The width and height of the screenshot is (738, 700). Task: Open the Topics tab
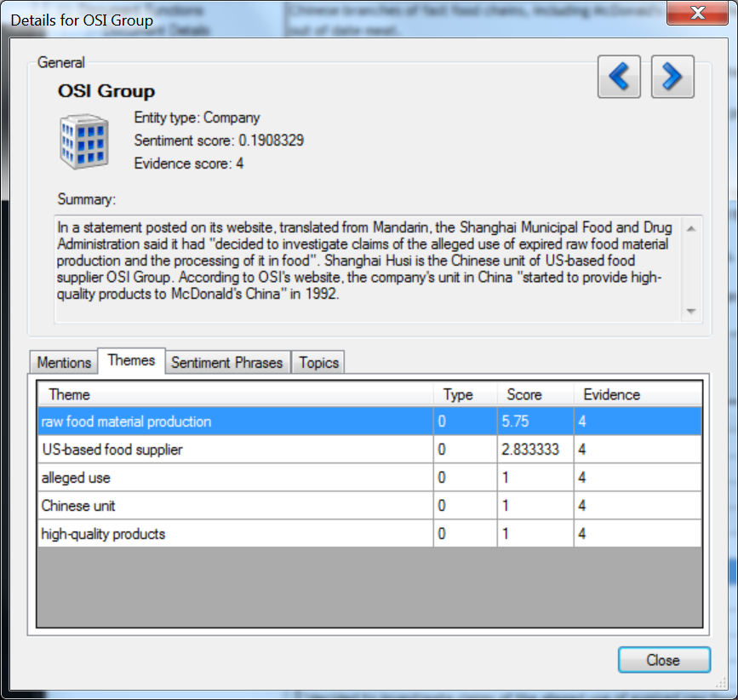click(318, 363)
